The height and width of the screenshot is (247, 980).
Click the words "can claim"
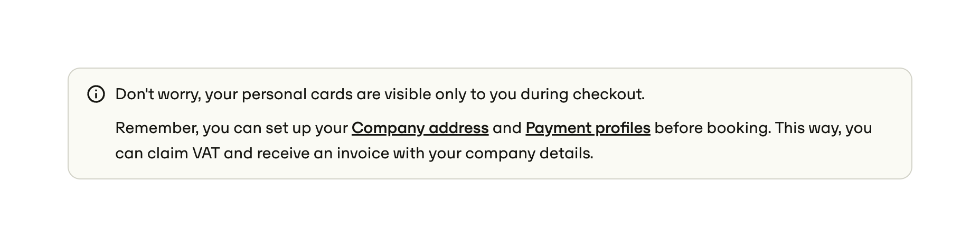click(x=152, y=154)
